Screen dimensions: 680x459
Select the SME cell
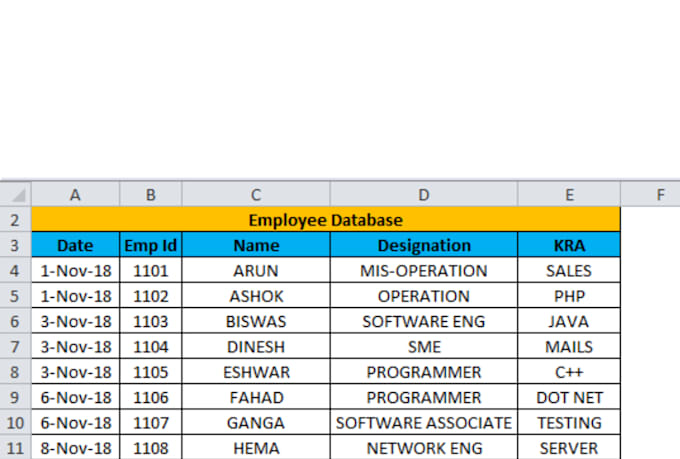424,346
